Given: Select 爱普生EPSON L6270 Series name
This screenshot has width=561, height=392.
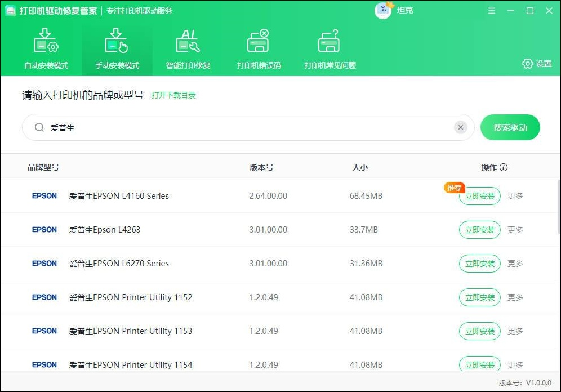Looking at the screenshot, I should click(119, 264).
